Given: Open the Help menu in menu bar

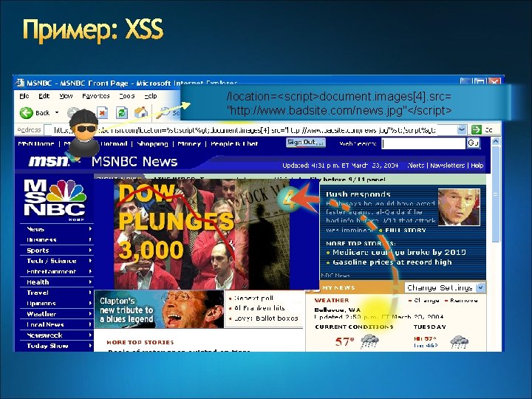Looking at the screenshot, I should [151, 96].
